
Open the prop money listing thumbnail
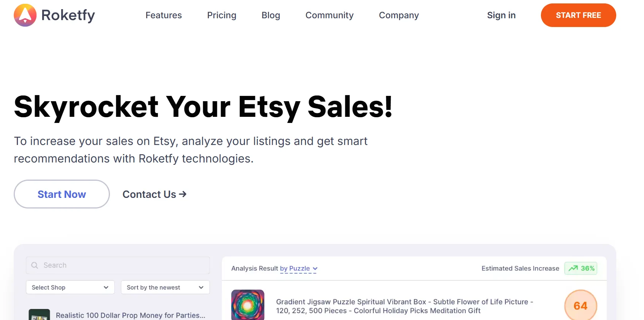coord(39,315)
